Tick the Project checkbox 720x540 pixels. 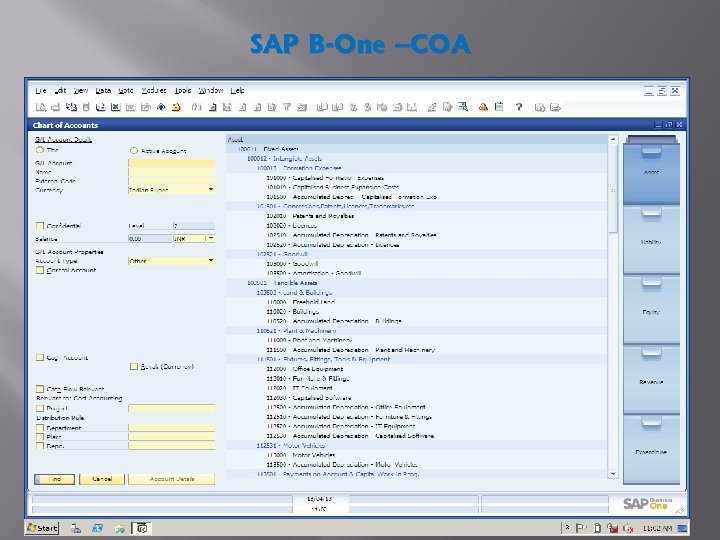40,408
